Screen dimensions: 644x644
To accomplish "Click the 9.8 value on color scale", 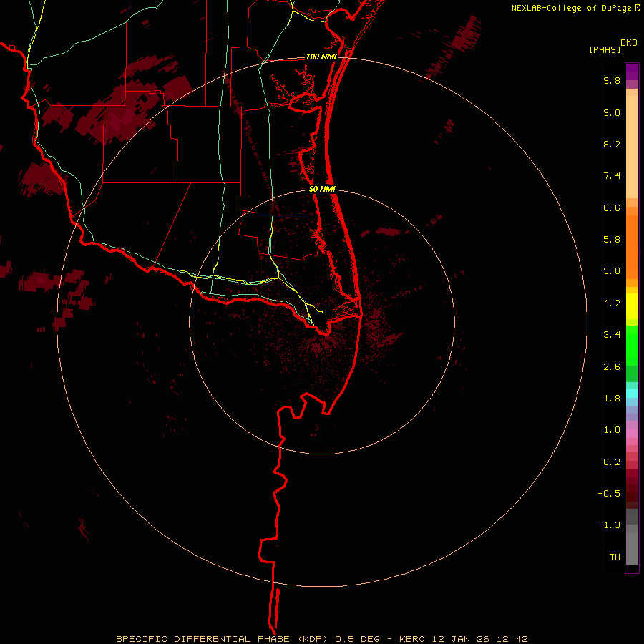I will tap(612, 80).
